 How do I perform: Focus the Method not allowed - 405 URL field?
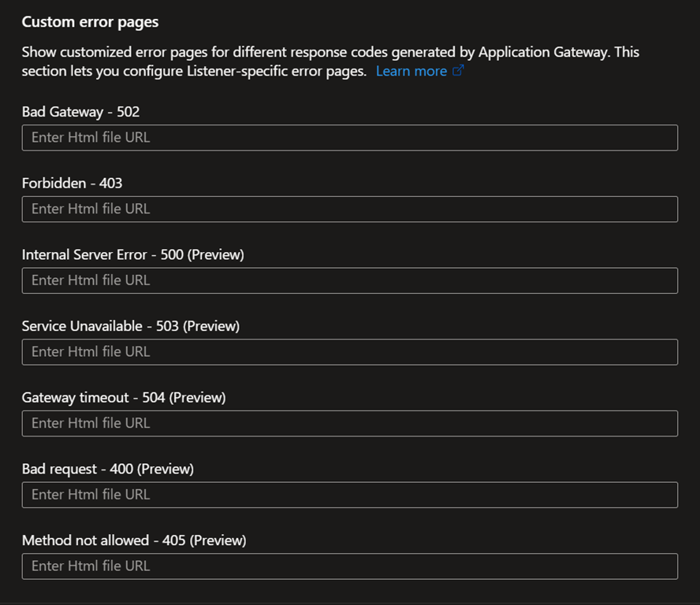tap(349, 566)
